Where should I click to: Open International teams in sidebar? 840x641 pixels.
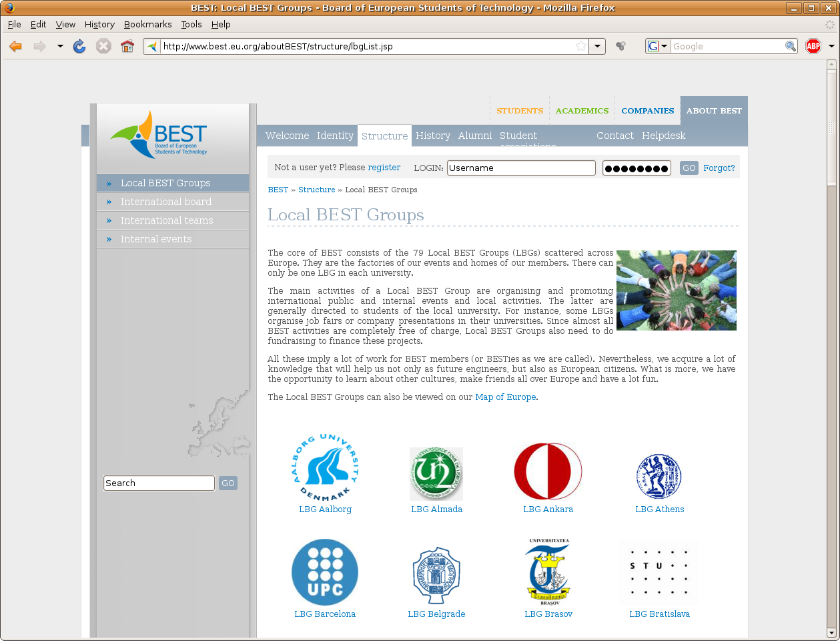coord(173,220)
